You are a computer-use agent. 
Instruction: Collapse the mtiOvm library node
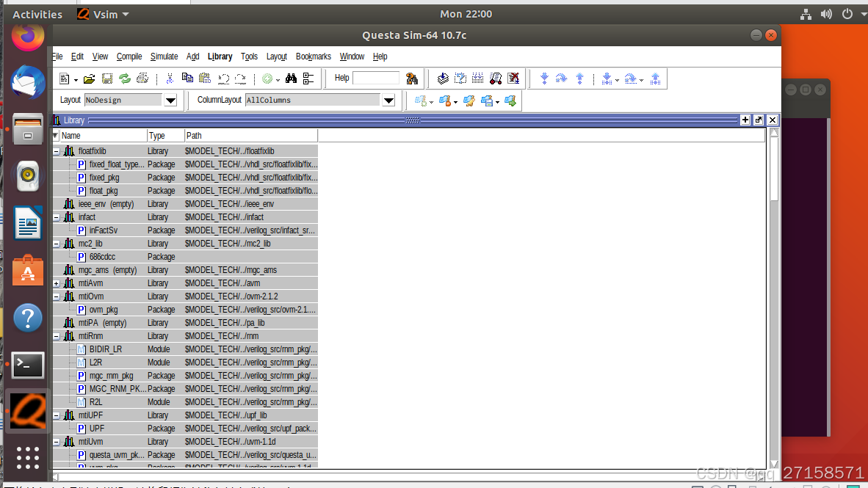point(57,296)
